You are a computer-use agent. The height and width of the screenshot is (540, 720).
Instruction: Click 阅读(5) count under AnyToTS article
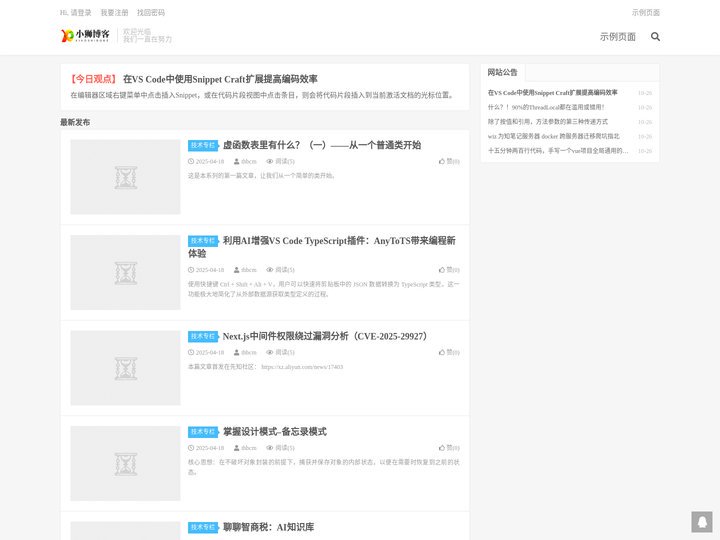click(285, 270)
